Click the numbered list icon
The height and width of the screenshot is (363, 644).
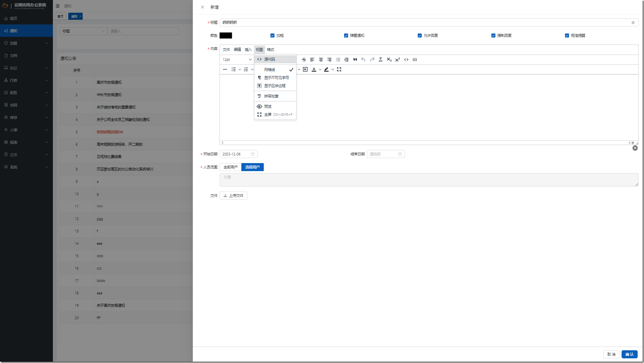coord(246,69)
